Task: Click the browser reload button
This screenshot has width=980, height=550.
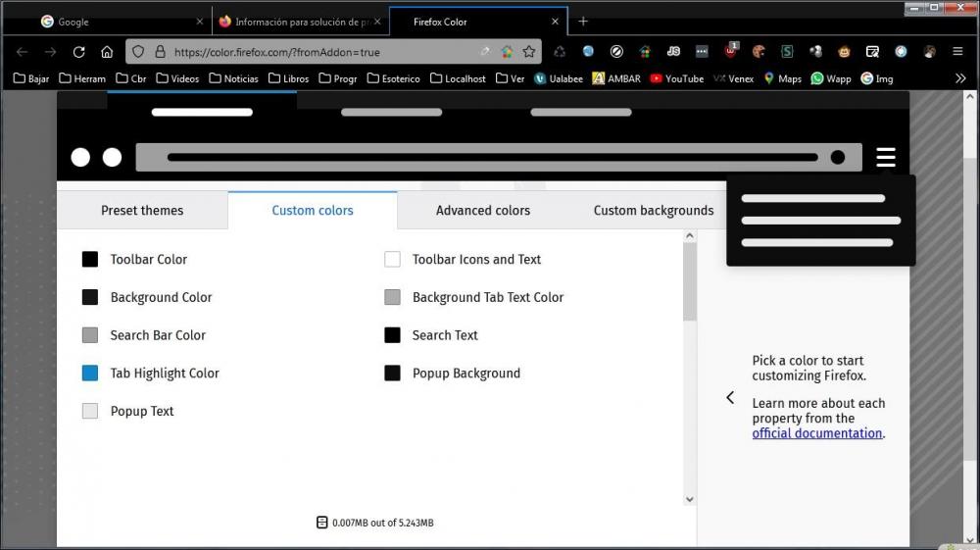Action: coord(79,52)
